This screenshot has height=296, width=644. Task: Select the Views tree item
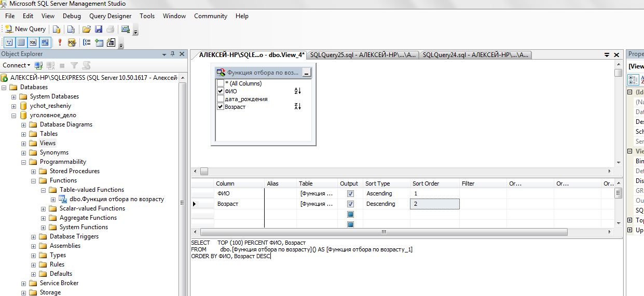tap(48, 143)
